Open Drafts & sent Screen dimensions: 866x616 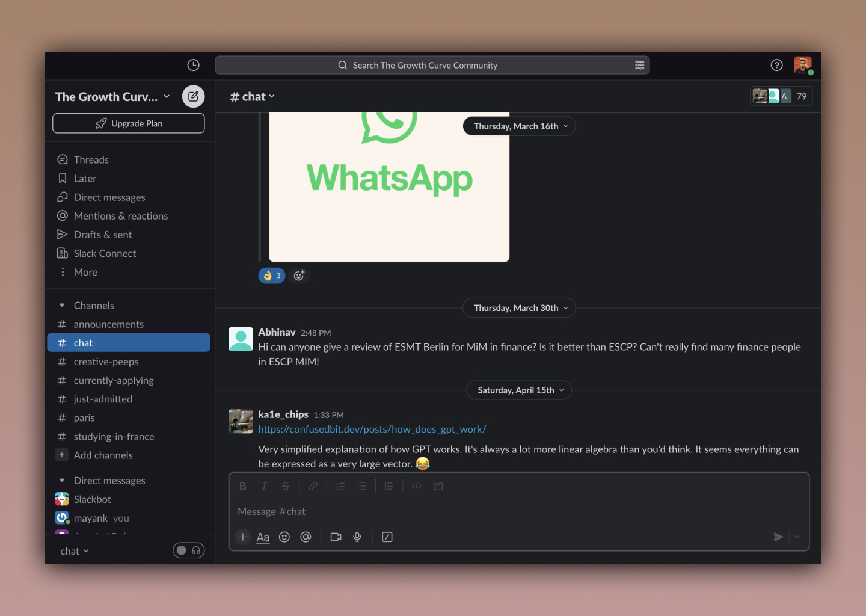129,235
